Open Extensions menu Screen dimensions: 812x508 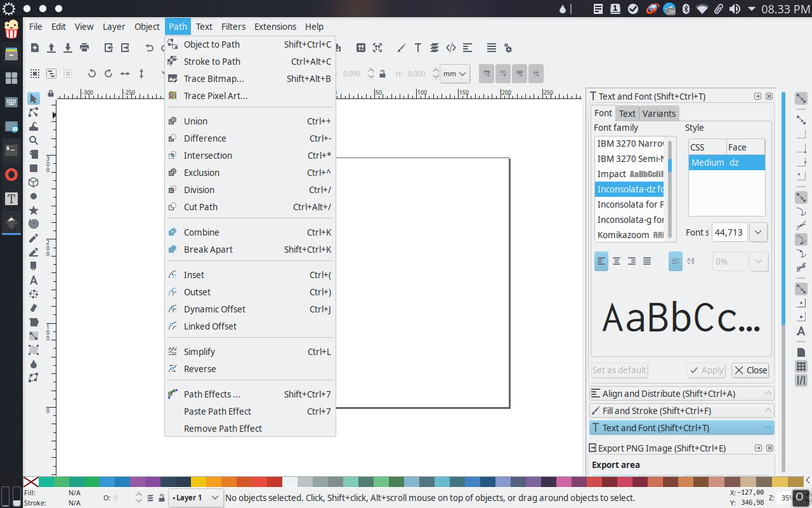point(275,27)
